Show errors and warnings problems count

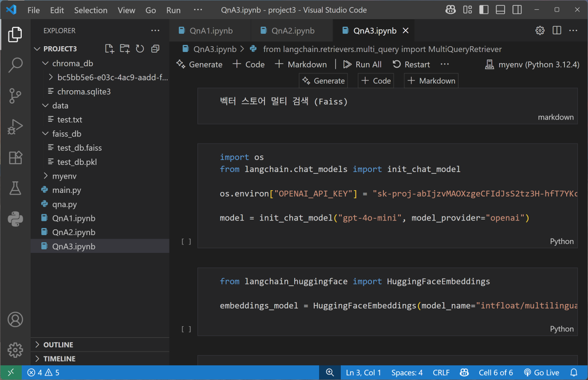(43, 373)
